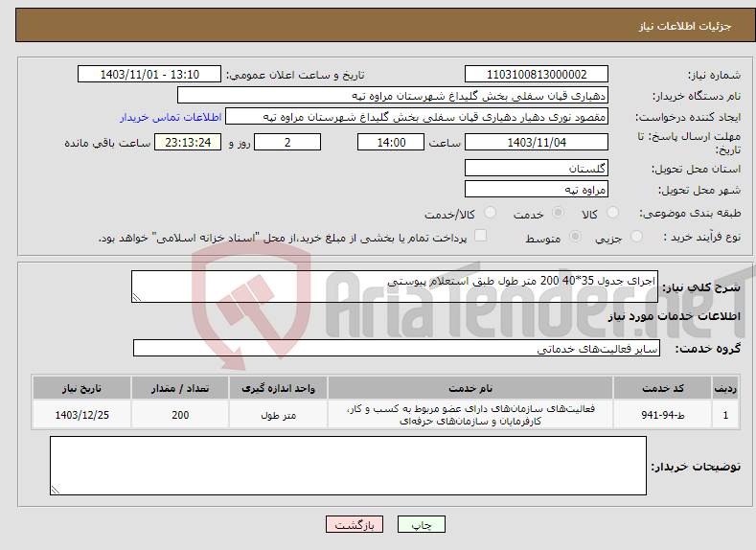The image size is (756, 550).
Task: Click the شماره نیاز field 1103100813000002
Action: click(537, 74)
